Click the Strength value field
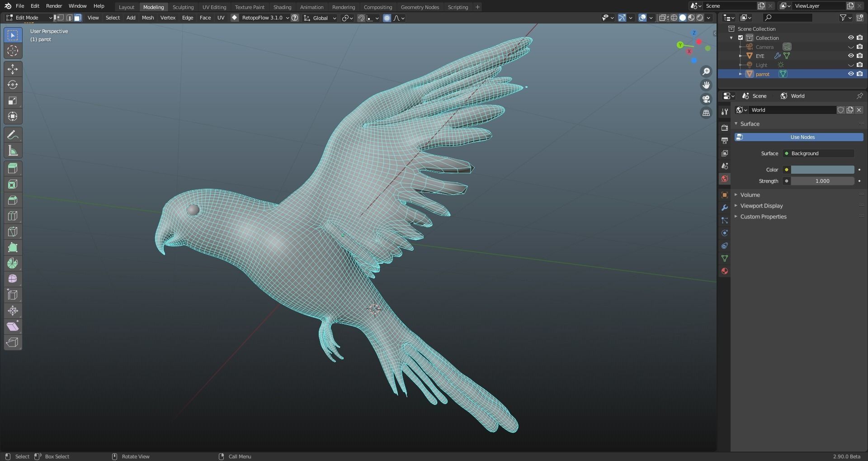The image size is (868, 461). pyautogui.click(x=821, y=181)
